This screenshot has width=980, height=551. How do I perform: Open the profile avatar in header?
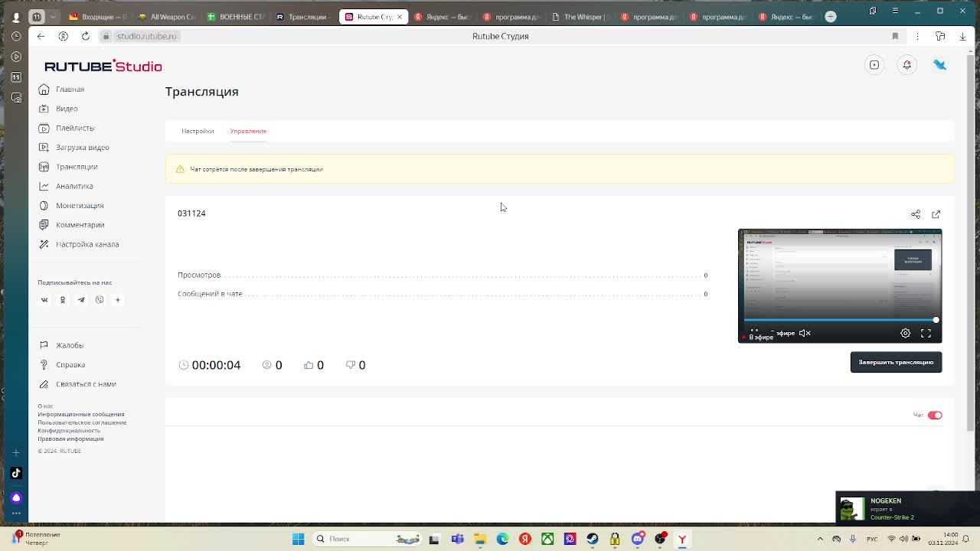tap(939, 65)
